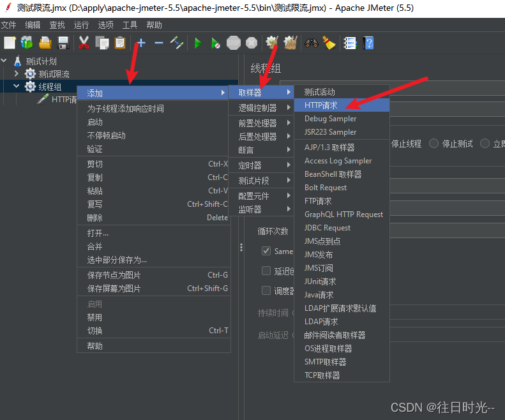
Task: Toggle the 调度器 checkbox
Action: point(266,290)
